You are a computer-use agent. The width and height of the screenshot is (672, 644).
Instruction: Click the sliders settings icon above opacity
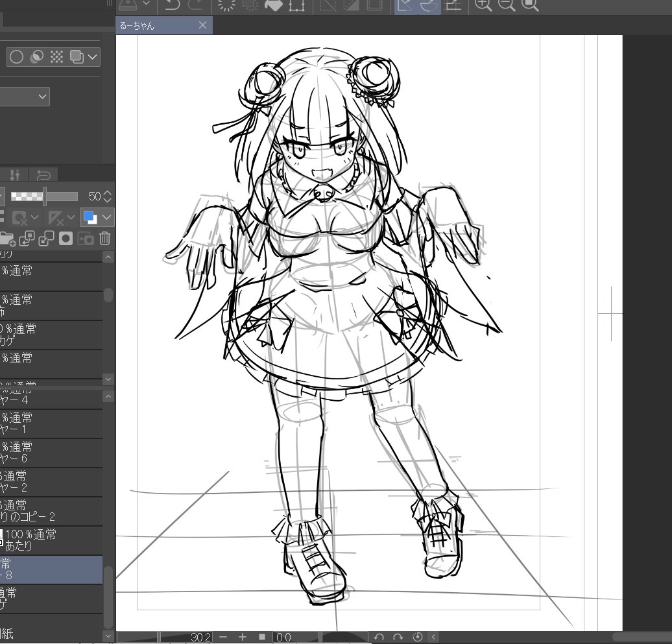pyautogui.click(x=15, y=175)
